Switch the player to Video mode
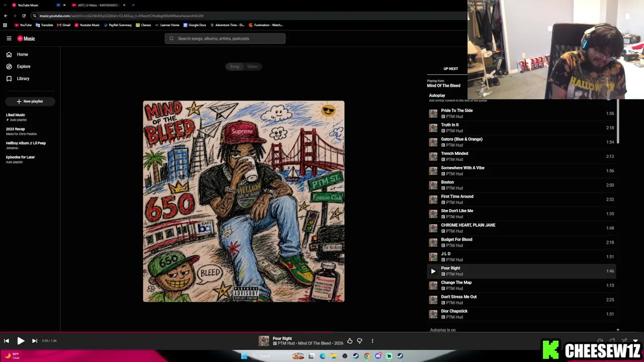644x362 pixels. (253, 66)
